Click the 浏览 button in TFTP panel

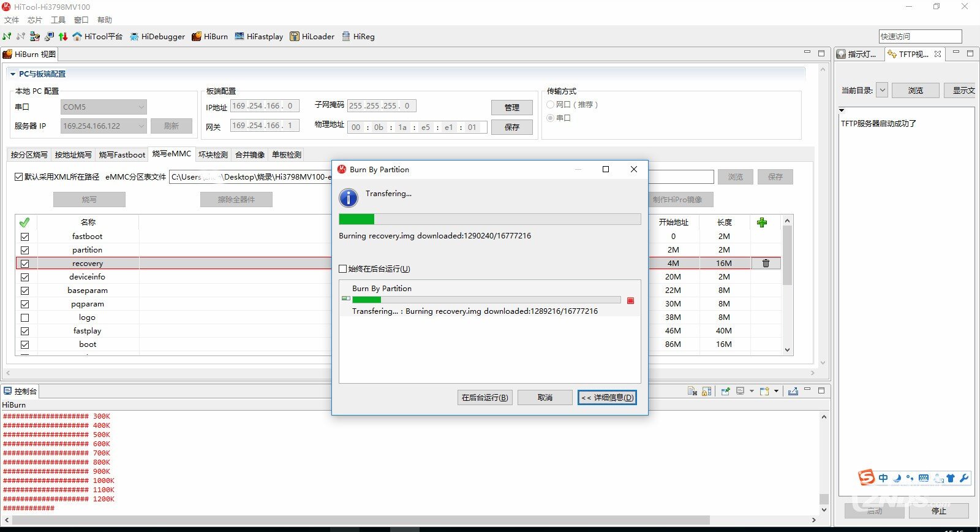point(916,90)
